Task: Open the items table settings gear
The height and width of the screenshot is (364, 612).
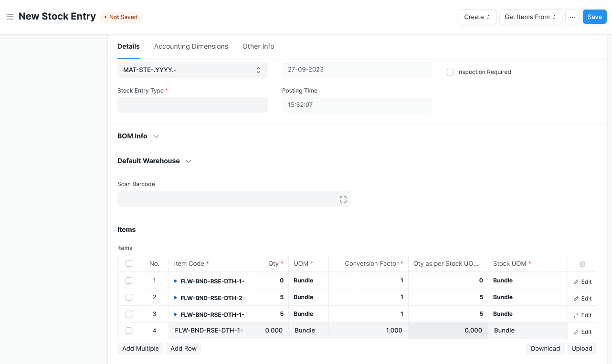Action: (x=582, y=264)
